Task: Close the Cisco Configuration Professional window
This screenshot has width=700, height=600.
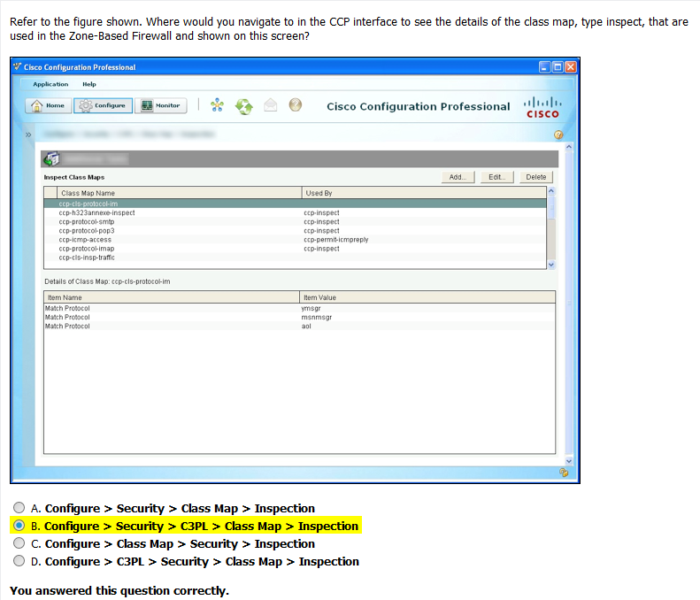Action: pyautogui.click(x=571, y=67)
